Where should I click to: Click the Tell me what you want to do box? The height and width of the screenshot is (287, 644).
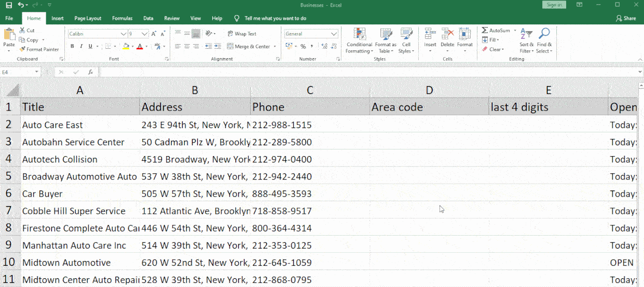[x=271, y=18]
